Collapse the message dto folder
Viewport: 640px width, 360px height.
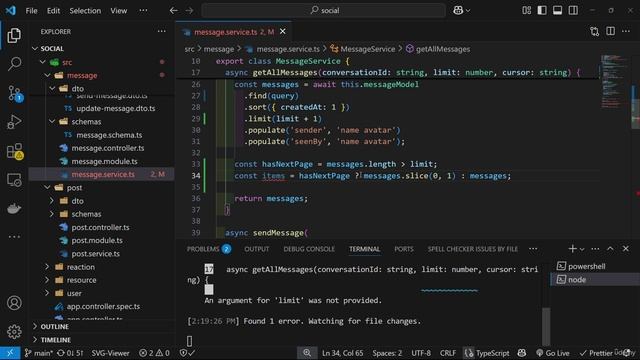point(52,89)
